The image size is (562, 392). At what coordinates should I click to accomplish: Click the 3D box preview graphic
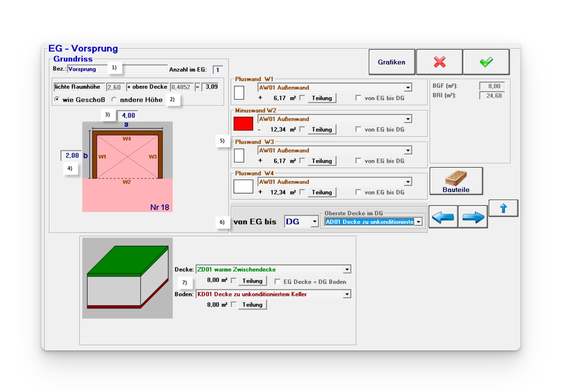coord(127,278)
